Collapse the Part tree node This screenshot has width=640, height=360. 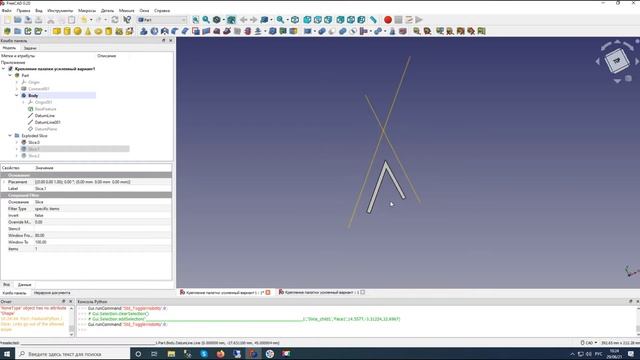pos(10,76)
